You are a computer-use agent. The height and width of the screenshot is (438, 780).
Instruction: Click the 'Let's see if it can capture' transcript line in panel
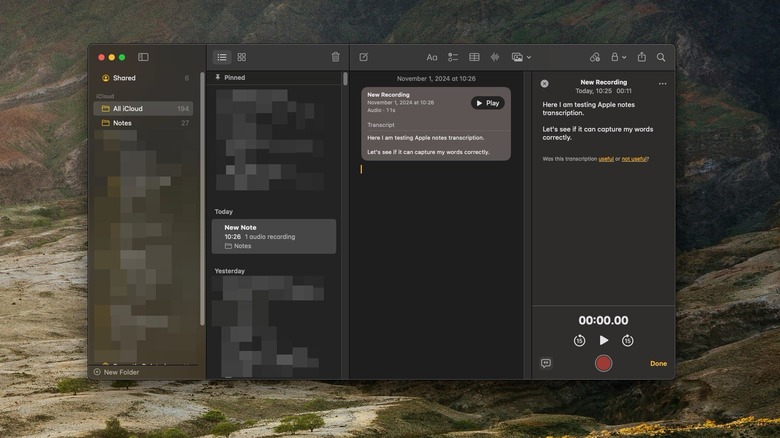(597, 133)
